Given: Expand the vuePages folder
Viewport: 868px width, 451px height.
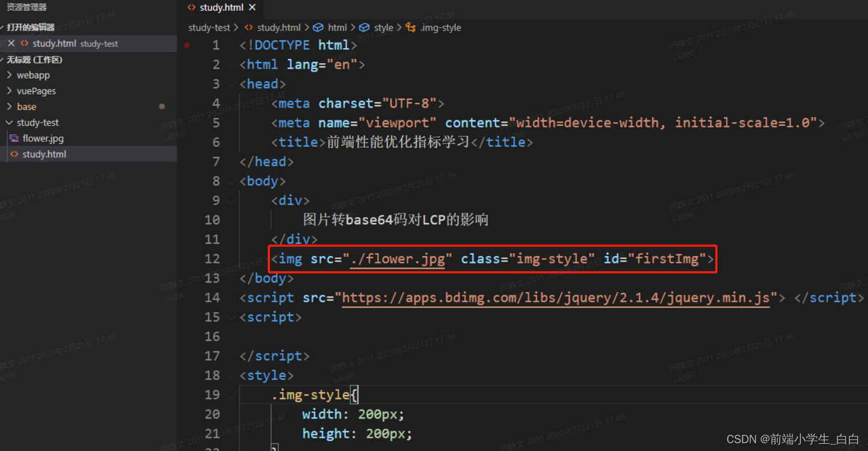Looking at the screenshot, I should (x=88, y=91).
